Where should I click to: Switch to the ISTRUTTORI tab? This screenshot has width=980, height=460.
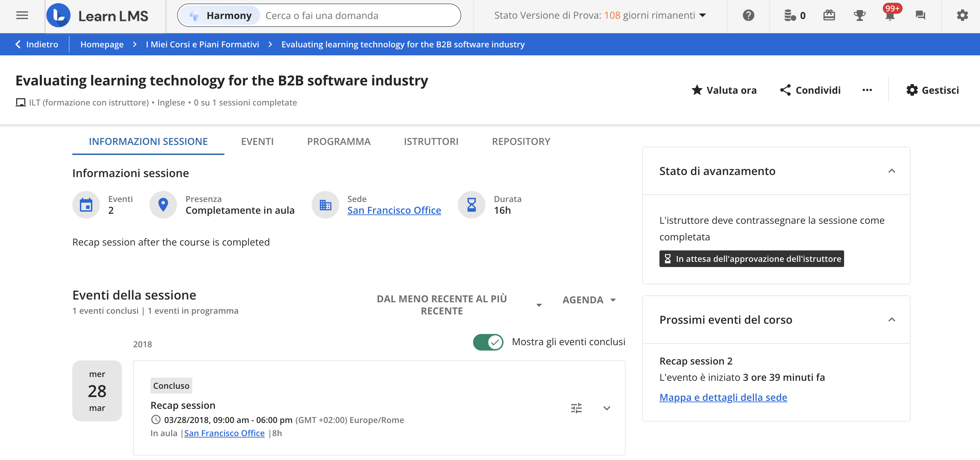(431, 141)
